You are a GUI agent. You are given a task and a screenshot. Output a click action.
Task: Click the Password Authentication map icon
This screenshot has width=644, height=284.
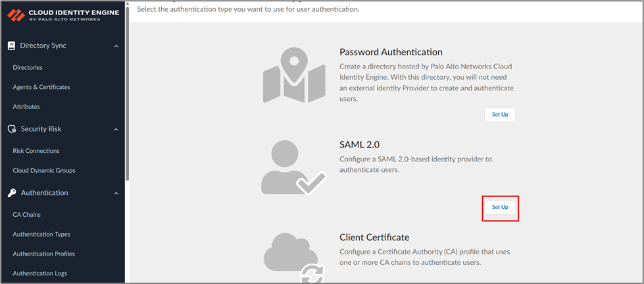click(x=294, y=75)
